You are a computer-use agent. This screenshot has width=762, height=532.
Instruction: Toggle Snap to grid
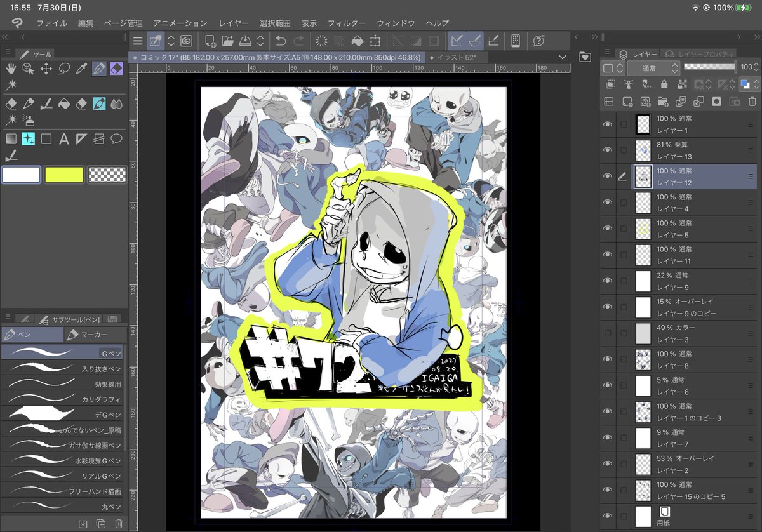(494, 41)
